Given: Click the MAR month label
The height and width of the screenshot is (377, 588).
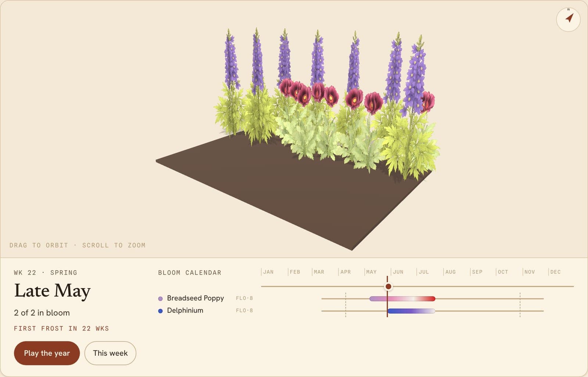Looking at the screenshot, I should tap(319, 272).
